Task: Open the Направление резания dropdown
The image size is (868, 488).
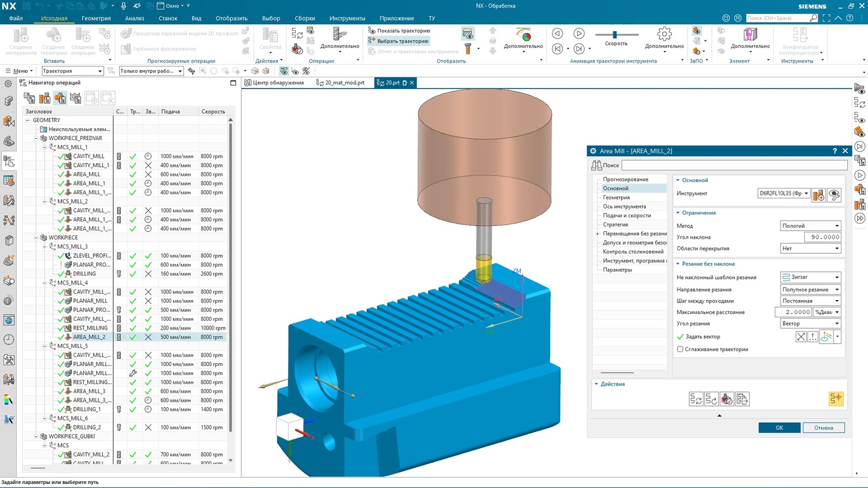Action: point(810,290)
